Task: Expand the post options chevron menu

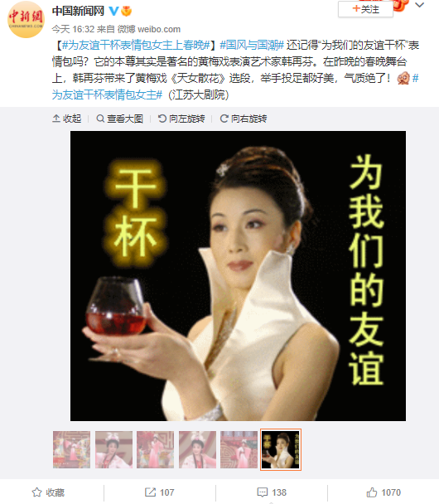Action: click(419, 5)
